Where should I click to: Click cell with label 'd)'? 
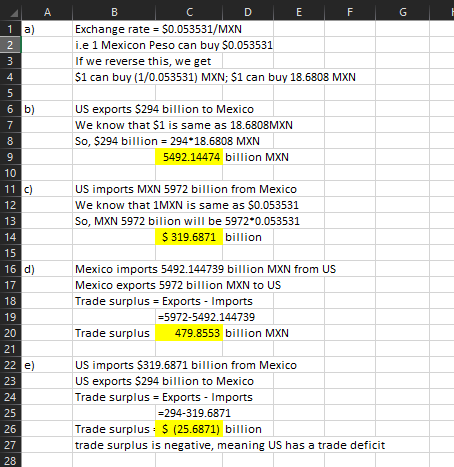pyautogui.click(x=47, y=269)
